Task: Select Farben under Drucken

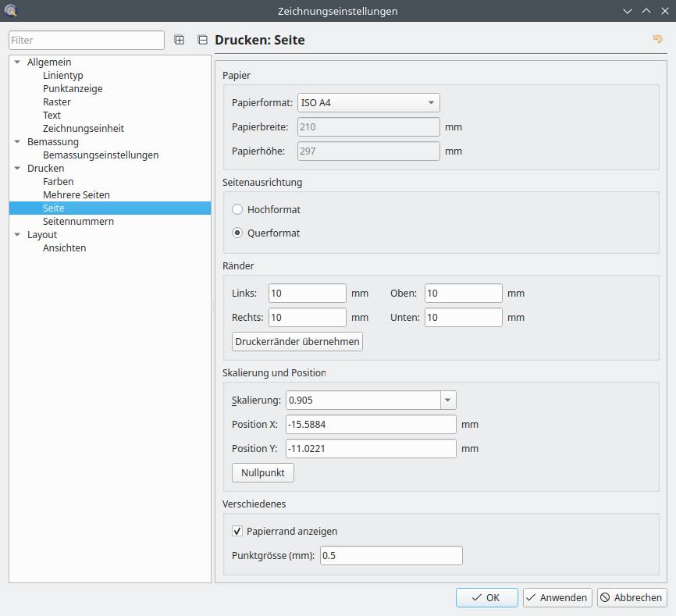Action: 59,181
